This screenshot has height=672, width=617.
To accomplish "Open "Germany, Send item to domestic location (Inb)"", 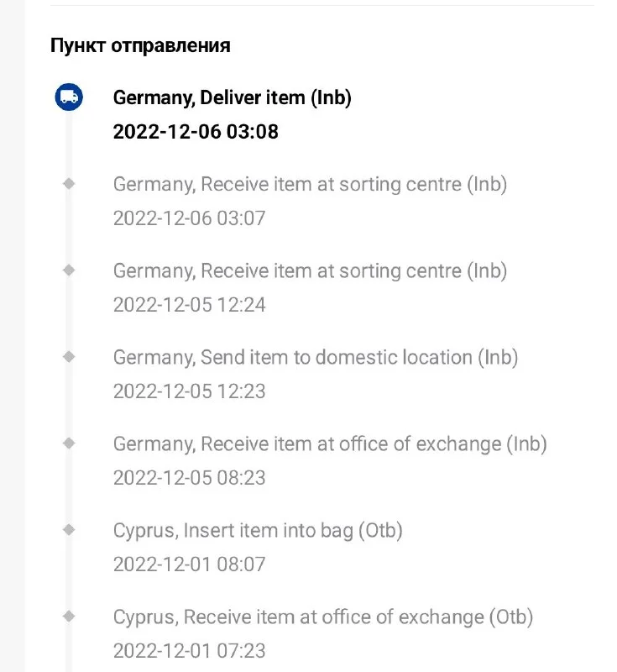I will (316, 357).
